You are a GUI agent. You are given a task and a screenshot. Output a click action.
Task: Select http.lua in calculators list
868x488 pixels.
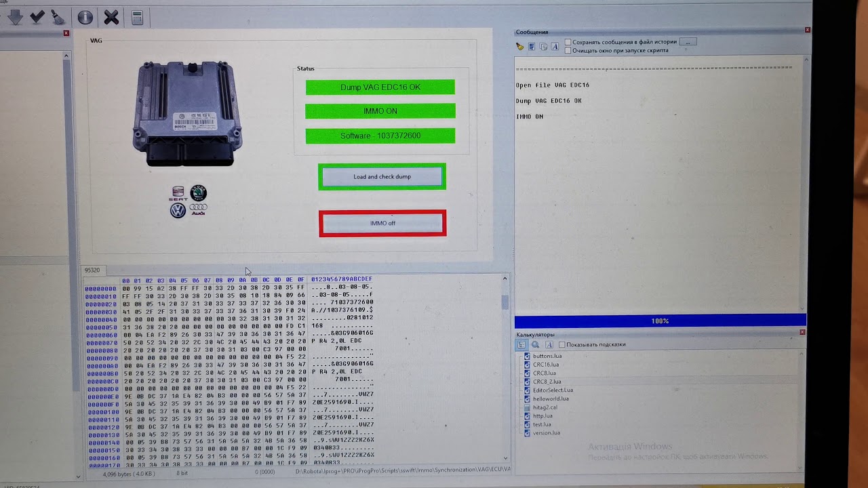pos(542,415)
